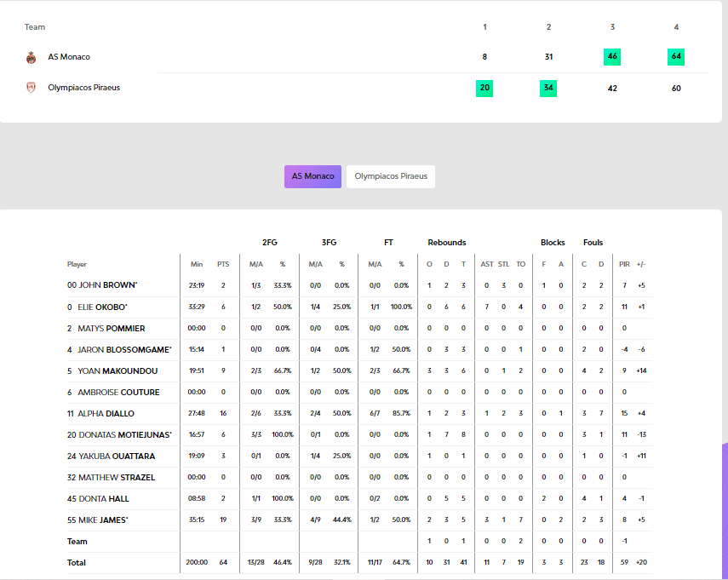Viewport: 728px width, 580px height.
Task: Open Donatas Motiejunas player entry
Action: [119, 434]
